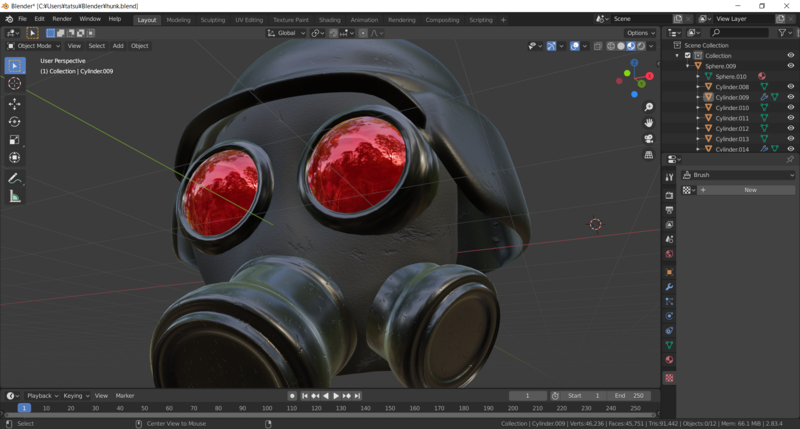The height and width of the screenshot is (429, 800).
Task: Open the Output properties tab
Action: pos(669,210)
